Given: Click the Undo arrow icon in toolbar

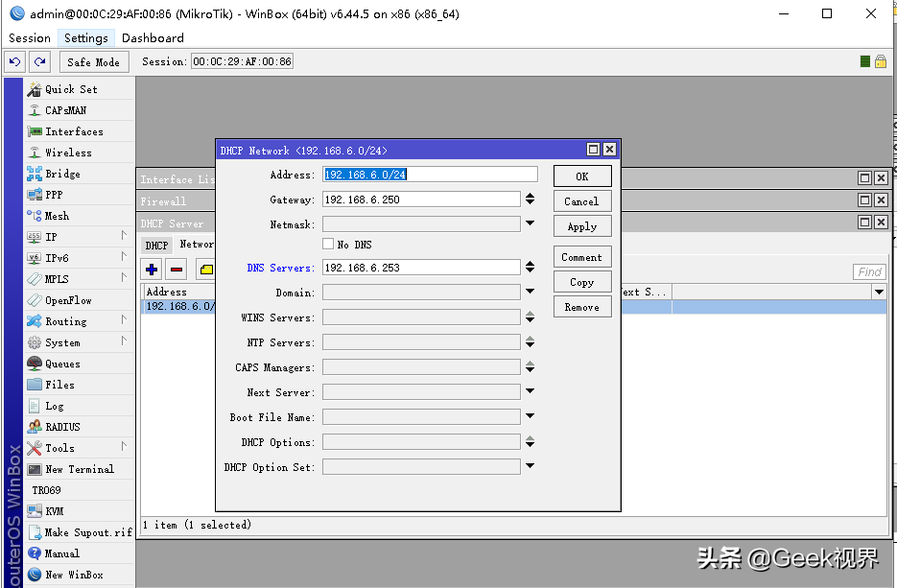Looking at the screenshot, I should pos(15,61).
